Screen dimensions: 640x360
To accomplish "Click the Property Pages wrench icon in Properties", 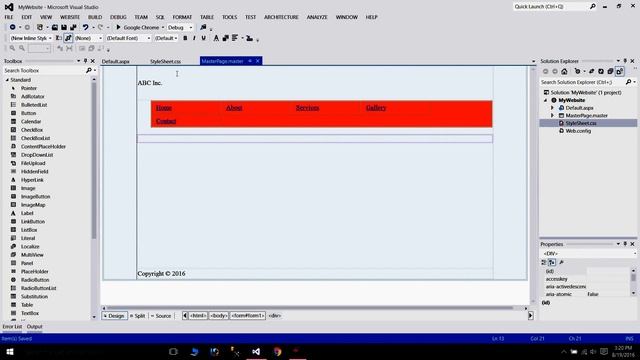I will pos(562,262).
